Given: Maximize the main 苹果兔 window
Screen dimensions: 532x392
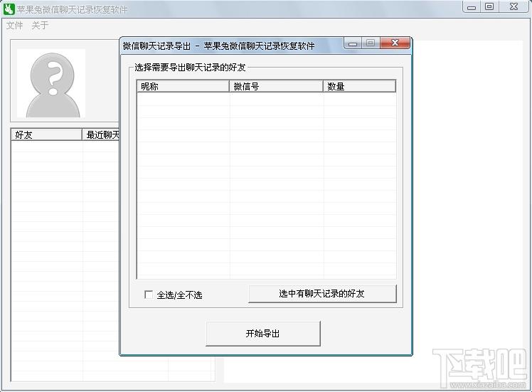Looking at the screenshot, I should click(489, 7).
